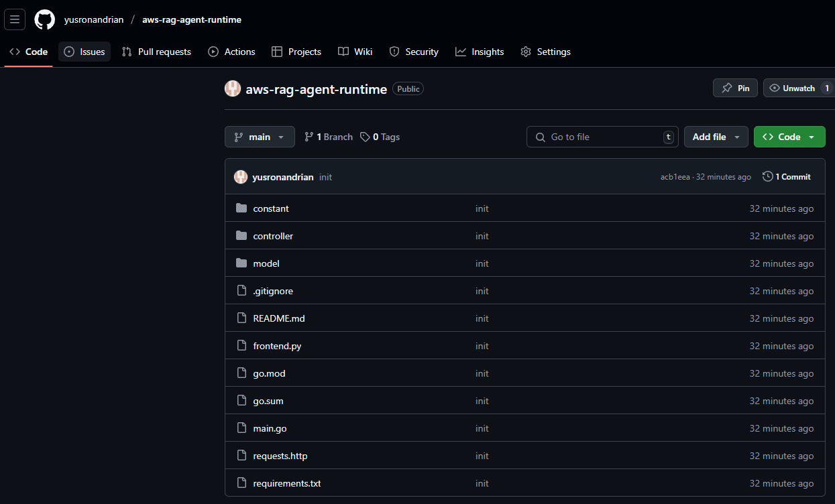Screen dimensions: 835x504
Task: Click the folder icon beside constant
Action: click(x=241, y=208)
